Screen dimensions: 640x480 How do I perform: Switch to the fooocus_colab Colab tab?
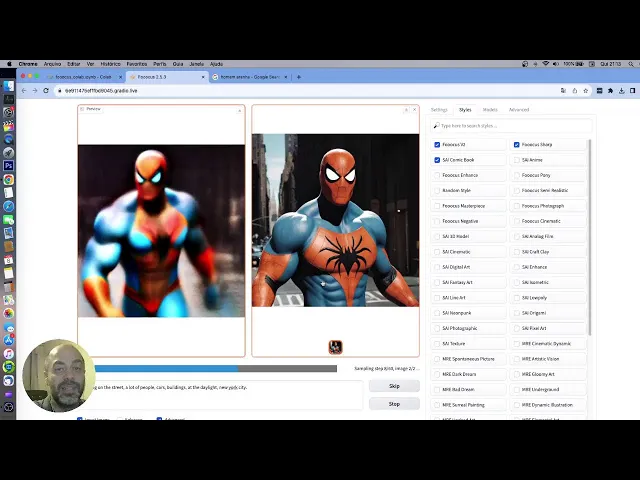click(83, 77)
